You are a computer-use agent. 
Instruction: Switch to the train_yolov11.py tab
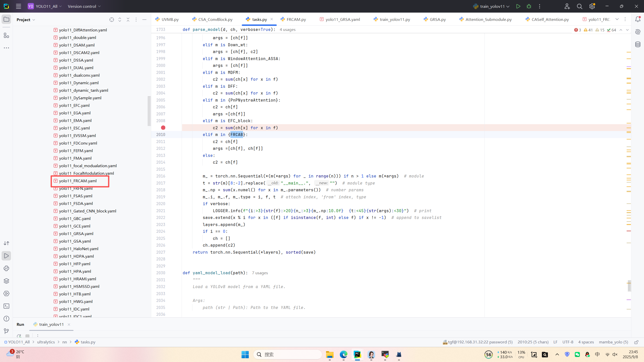point(394,19)
